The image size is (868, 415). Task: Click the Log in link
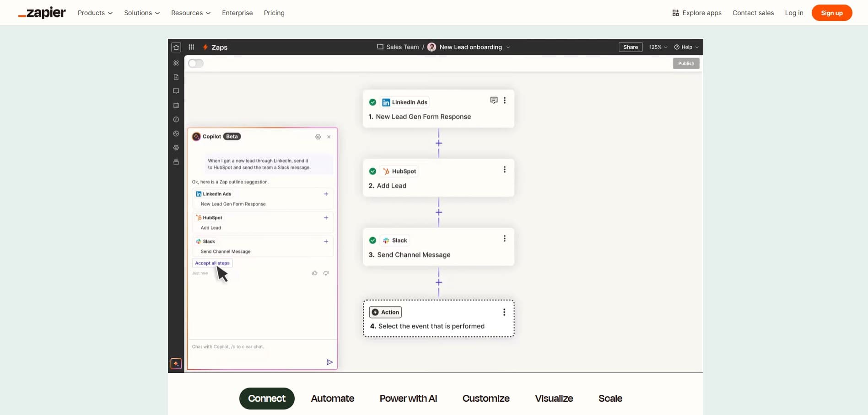pyautogui.click(x=794, y=13)
